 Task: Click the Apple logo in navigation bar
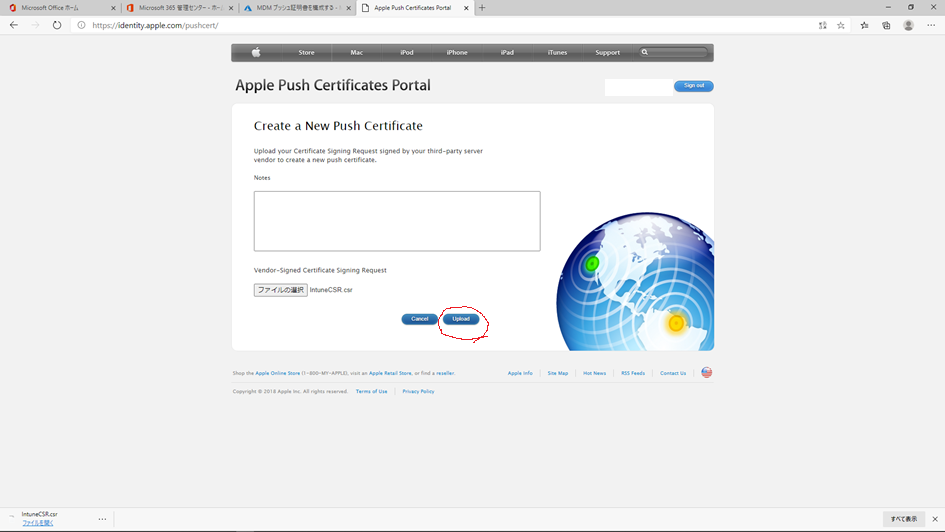[x=256, y=52]
